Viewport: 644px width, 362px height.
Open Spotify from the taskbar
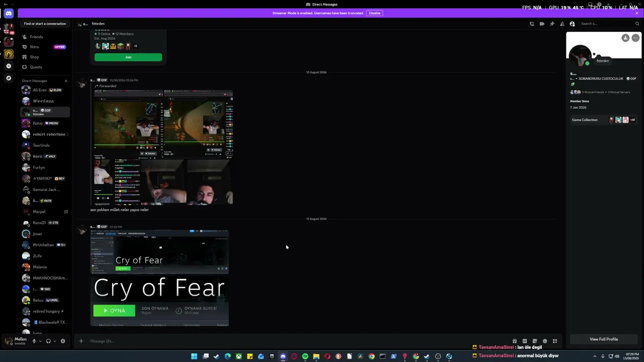(305, 356)
